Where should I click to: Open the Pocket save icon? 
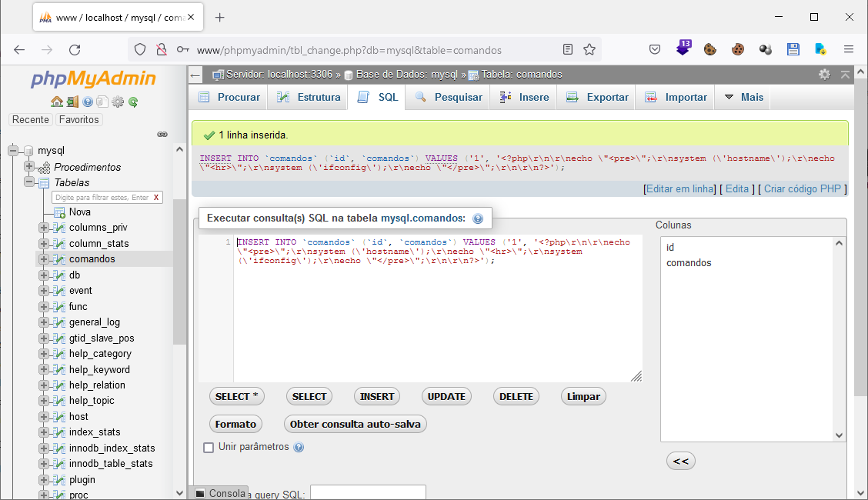pos(655,50)
